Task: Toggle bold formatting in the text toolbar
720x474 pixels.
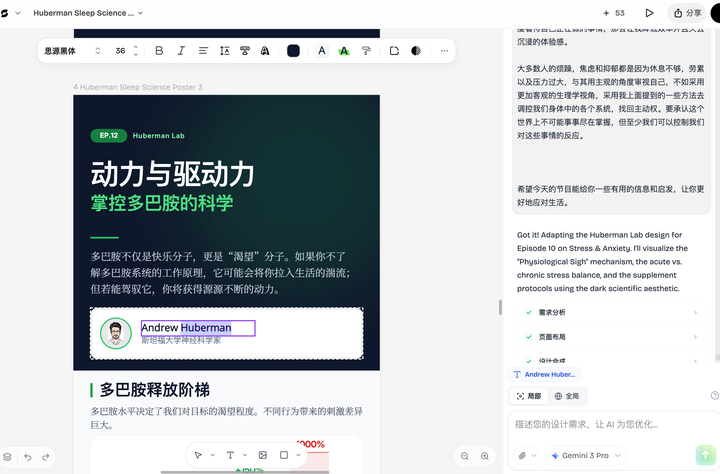Action: click(x=159, y=51)
